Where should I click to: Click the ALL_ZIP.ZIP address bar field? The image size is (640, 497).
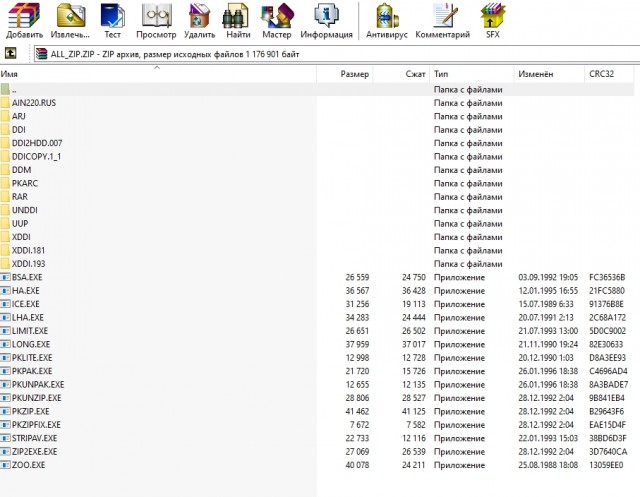click(337, 54)
